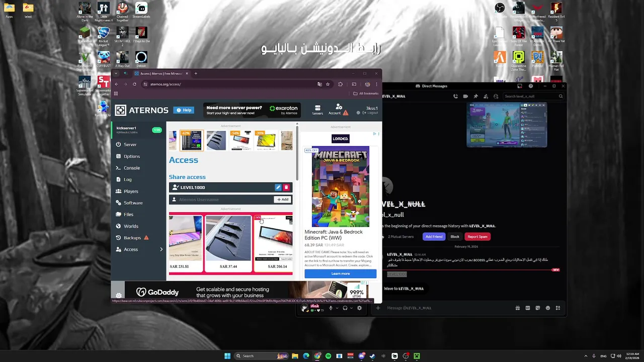Open Worlds in the Aternos sidebar

[131, 226]
